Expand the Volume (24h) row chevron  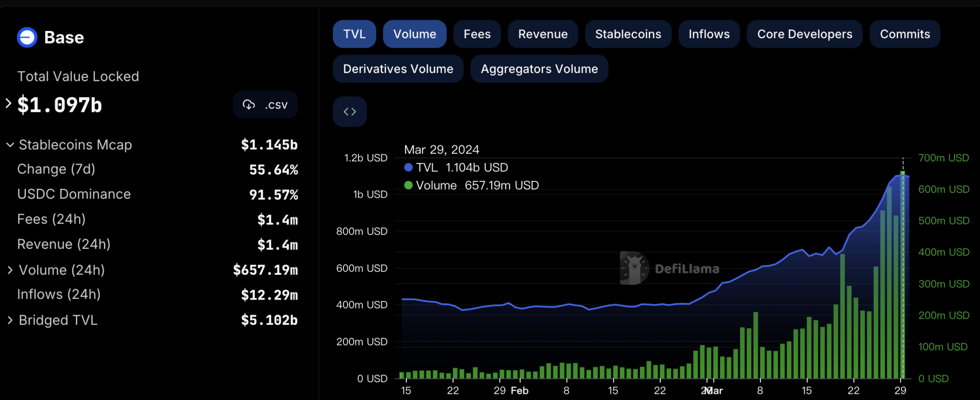[x=10, y=270]
